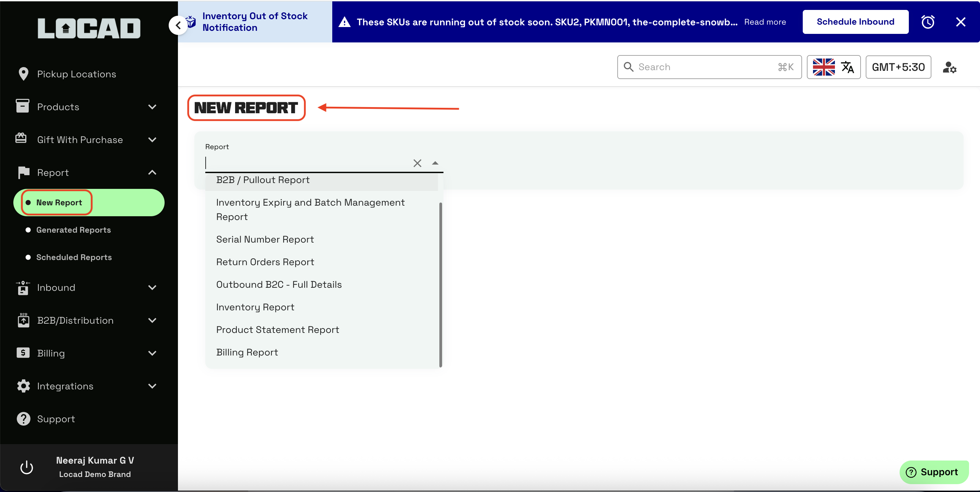
Task: Click the Read more link
Action: coord(765,22)
